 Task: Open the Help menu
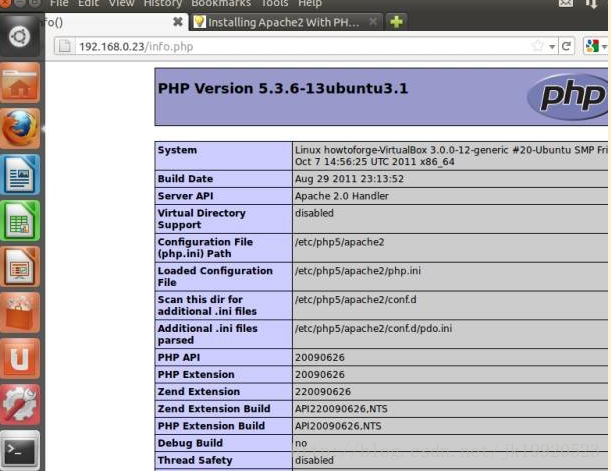(x=310, y=4)
